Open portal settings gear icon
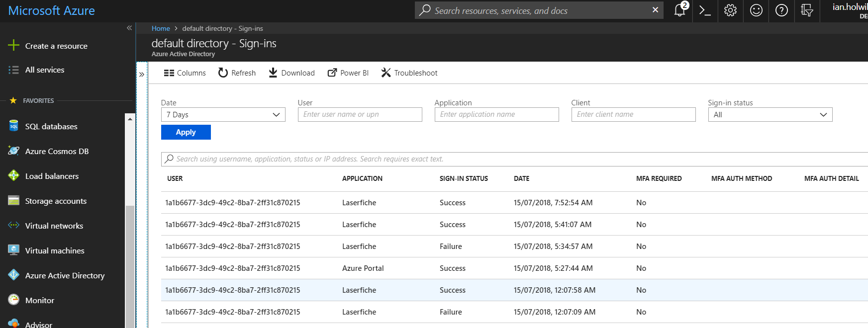The width and height of the screenshot is (868, 328). pos(730,10)
